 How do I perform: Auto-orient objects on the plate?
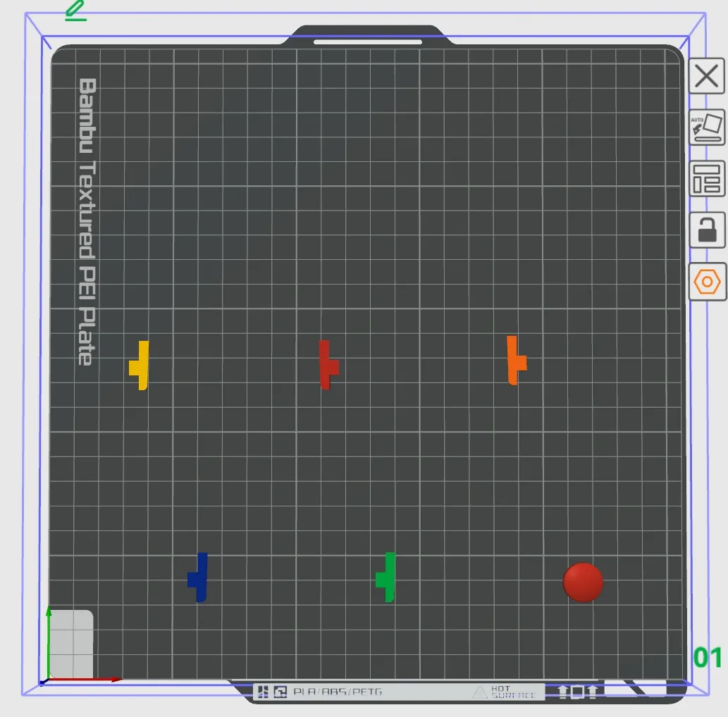point(707,127)
